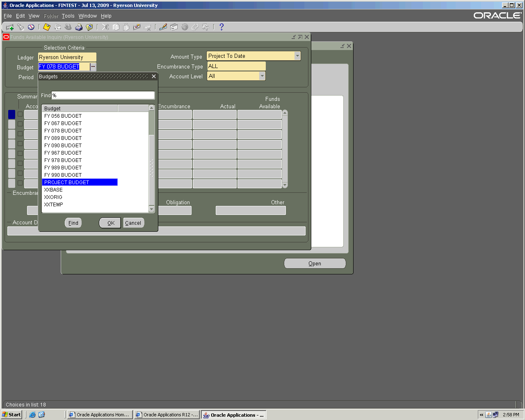Image resolution: width=525 pixels, height=420 pixels.
Task: Click the Find flashlight toolbar icon
Action: pos(21,27)
